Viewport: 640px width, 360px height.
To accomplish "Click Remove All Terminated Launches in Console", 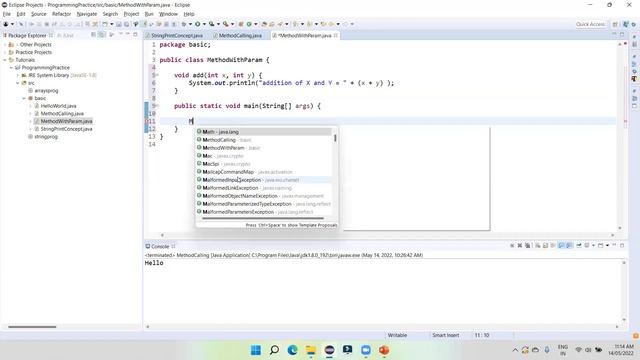I will pyautogui.click(x=527, y=245).
